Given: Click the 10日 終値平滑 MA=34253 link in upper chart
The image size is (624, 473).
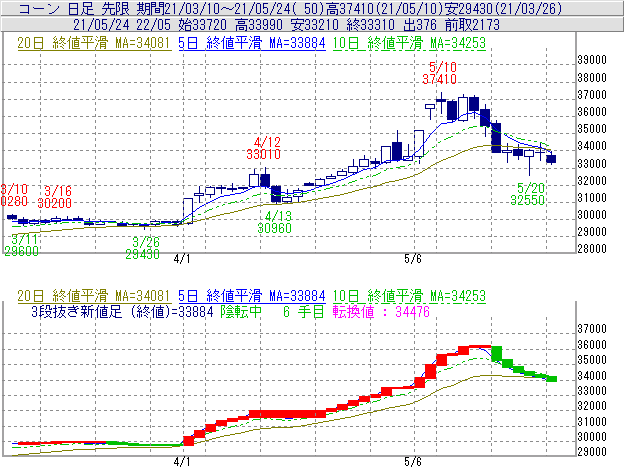Looking at the screenshot, I should (409, 43).
